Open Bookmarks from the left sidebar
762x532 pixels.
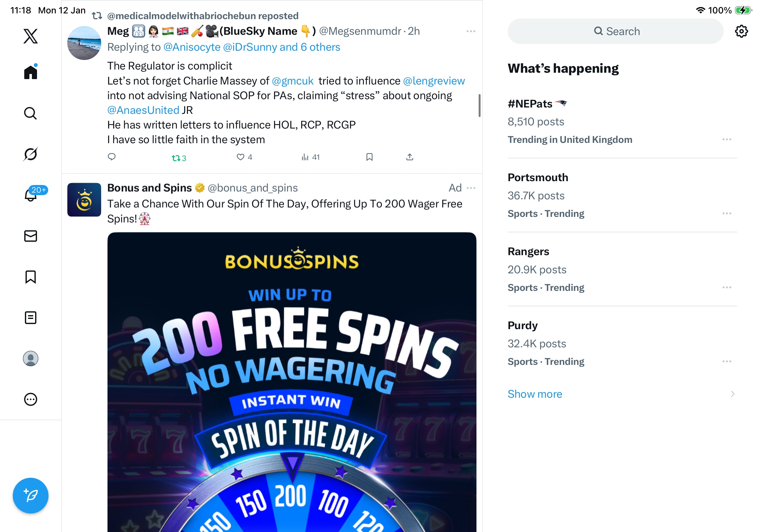pos(31,277)
